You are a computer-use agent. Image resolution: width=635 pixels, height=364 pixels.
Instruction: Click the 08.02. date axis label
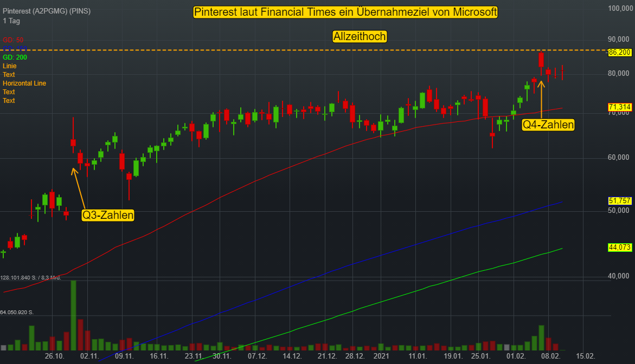[x=551, y=356]
